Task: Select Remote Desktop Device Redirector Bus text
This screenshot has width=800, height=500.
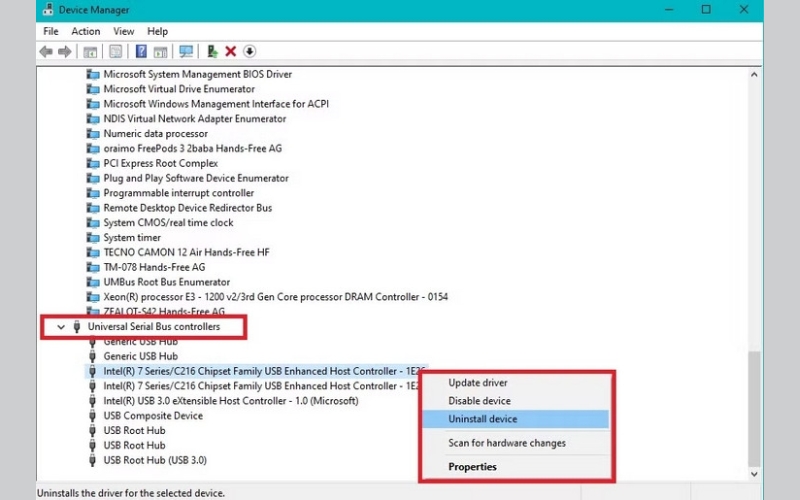Action: coord(187,208)
